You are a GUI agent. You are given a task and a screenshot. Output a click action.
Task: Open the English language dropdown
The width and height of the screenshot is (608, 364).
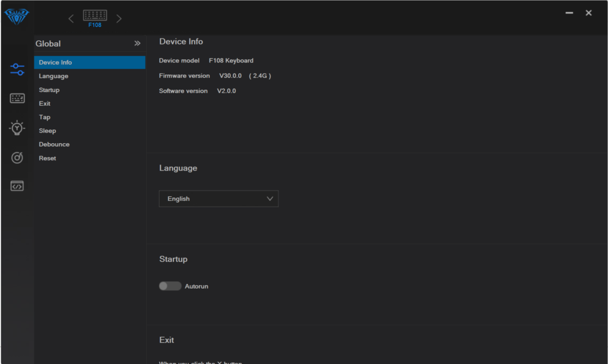coord(218,198)
